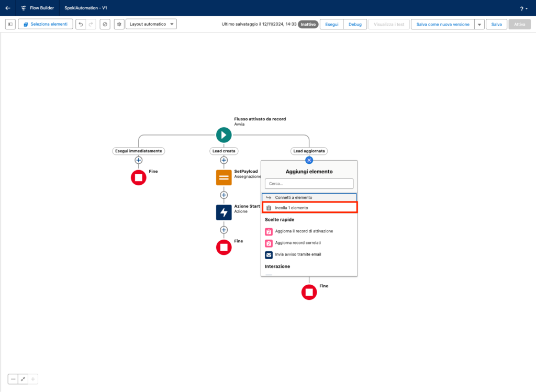Open the settings gear in the toolbar
This screenshot has height=392, width=536.
[x=119, y=24]
